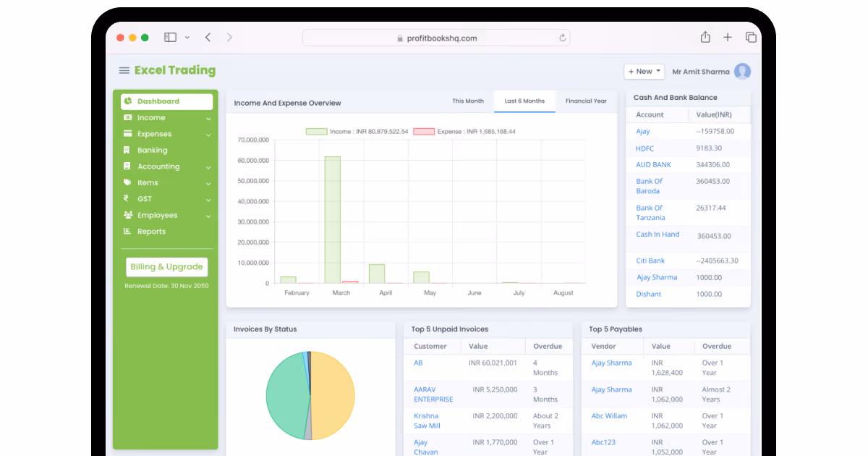Click the March income bar in chart
The image size is (868, 456).
pyautogui.click(x=332, y=220)
